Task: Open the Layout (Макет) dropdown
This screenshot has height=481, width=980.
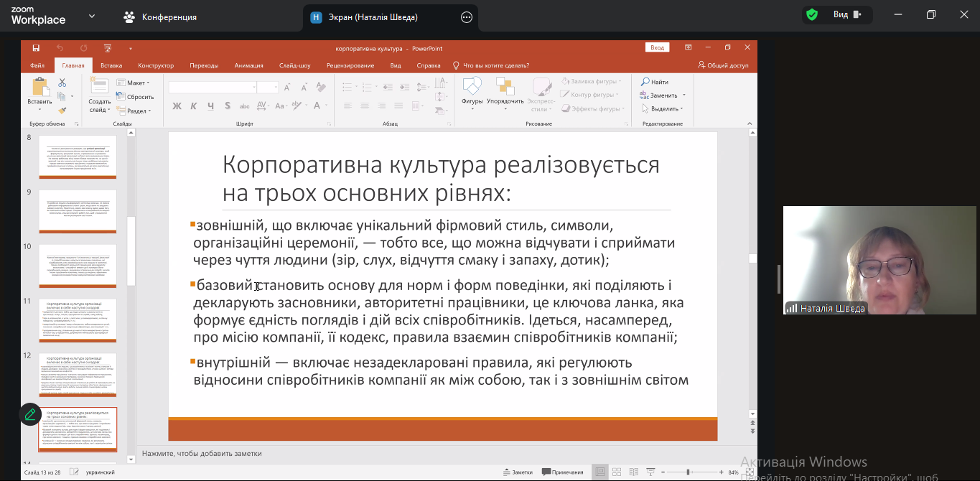Action: [135, 83]
